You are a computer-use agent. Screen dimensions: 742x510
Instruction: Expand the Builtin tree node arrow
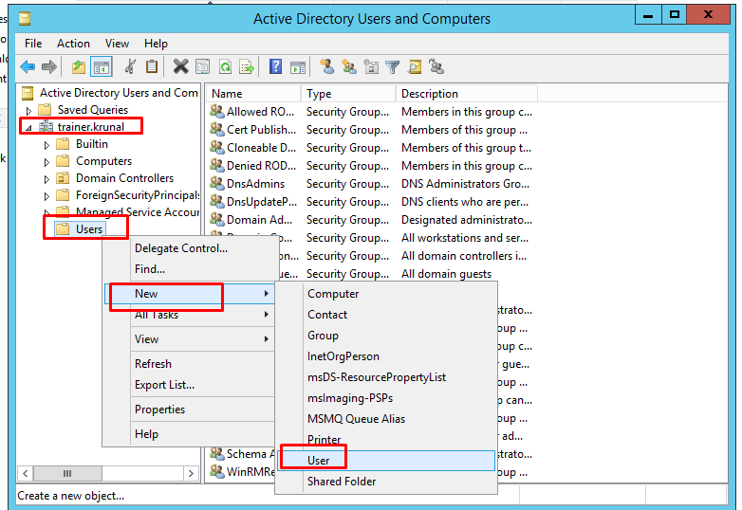click(47, 144)
